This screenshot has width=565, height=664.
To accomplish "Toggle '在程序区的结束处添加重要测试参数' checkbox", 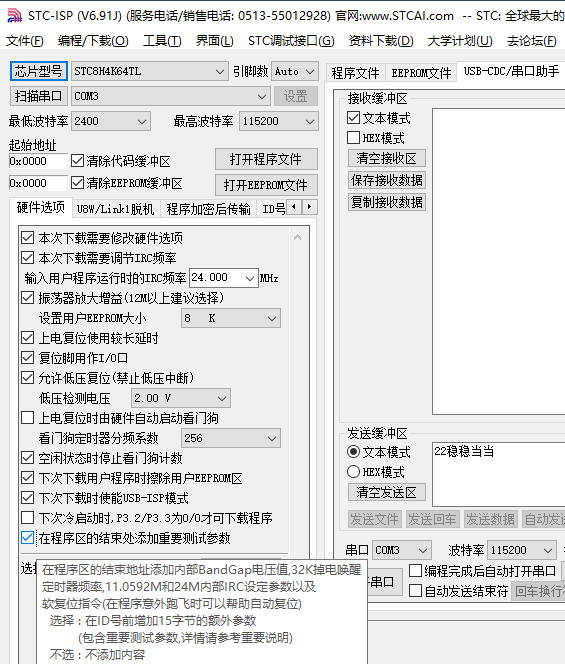I will [x=28, y=538].
